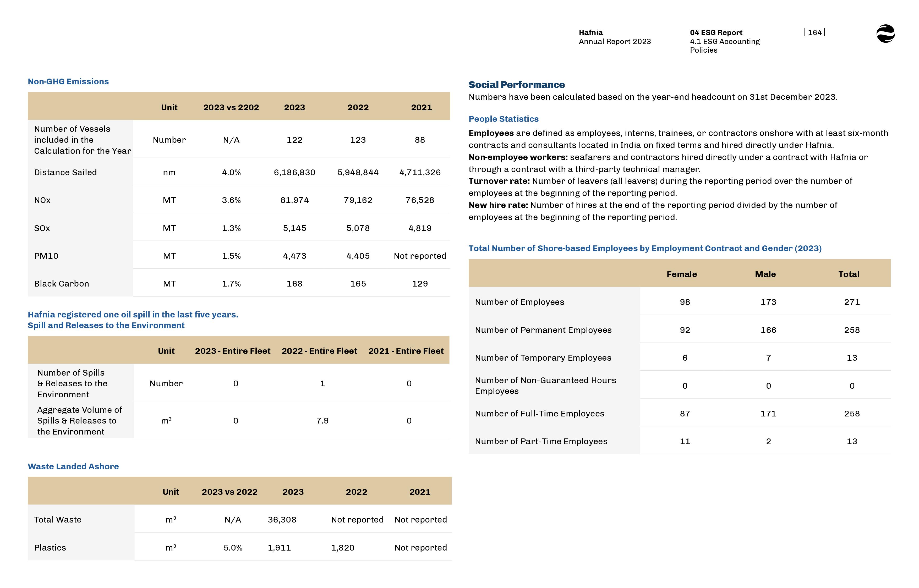The image size is (919, 588).
Task: Select the Total Waste 36,308 value
Action: pos(282,520)
